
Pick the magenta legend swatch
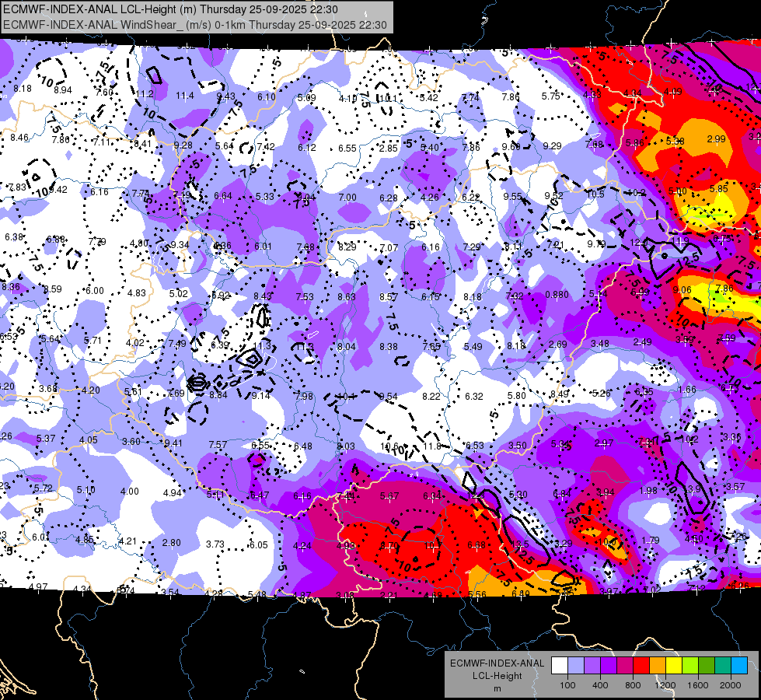(625, 666)
